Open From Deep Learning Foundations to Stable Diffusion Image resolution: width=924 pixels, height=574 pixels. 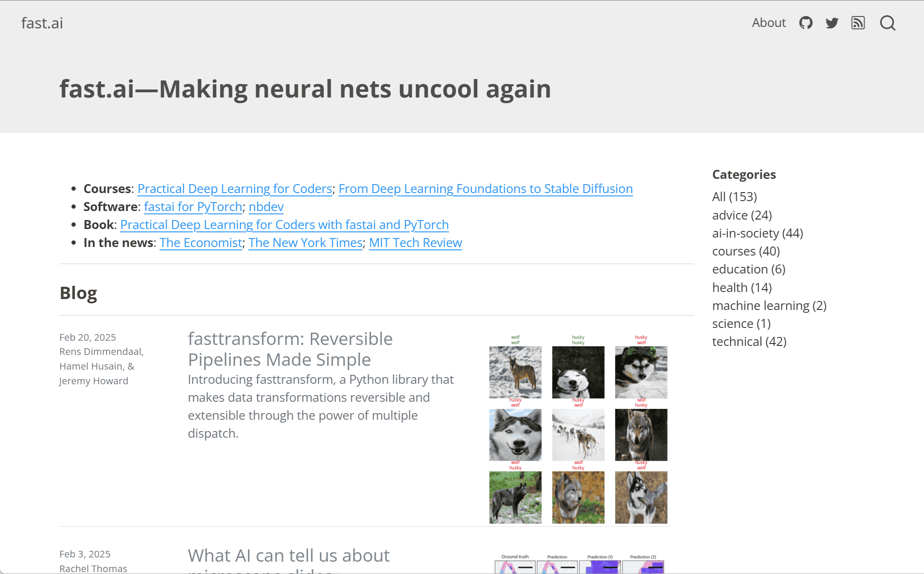(x=485, y=189)
